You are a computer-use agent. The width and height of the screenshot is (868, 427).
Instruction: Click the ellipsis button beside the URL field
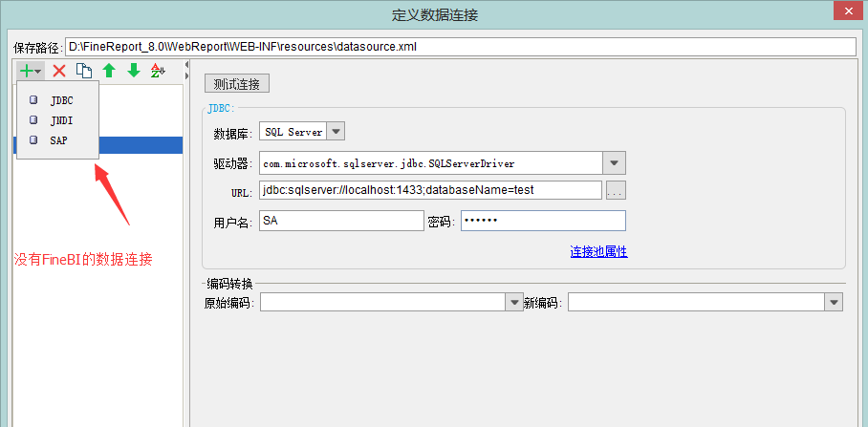(x=617, y=190)
